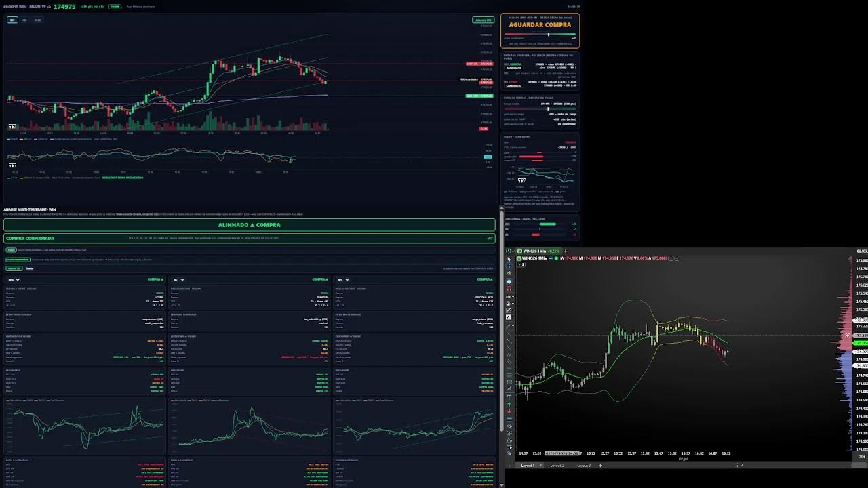The image size is (868, 488).
Task: Click the Testar button
Action: click(30, 268)
